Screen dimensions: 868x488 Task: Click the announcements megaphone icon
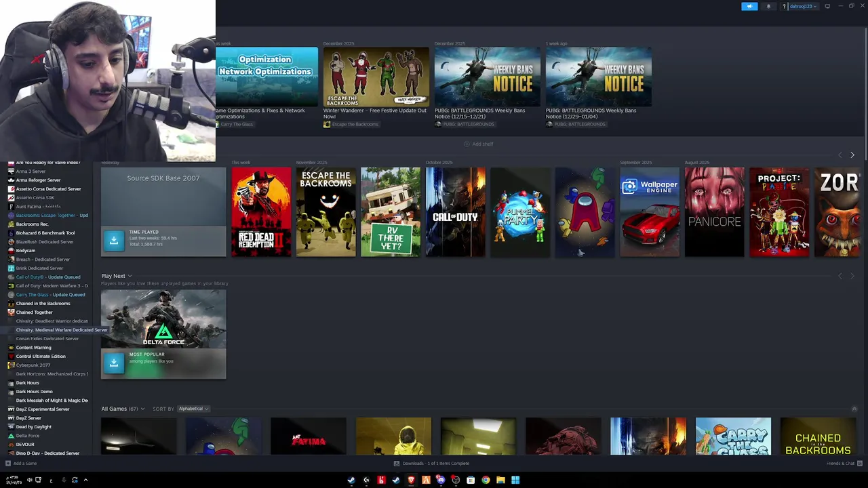tap(749, 6)
